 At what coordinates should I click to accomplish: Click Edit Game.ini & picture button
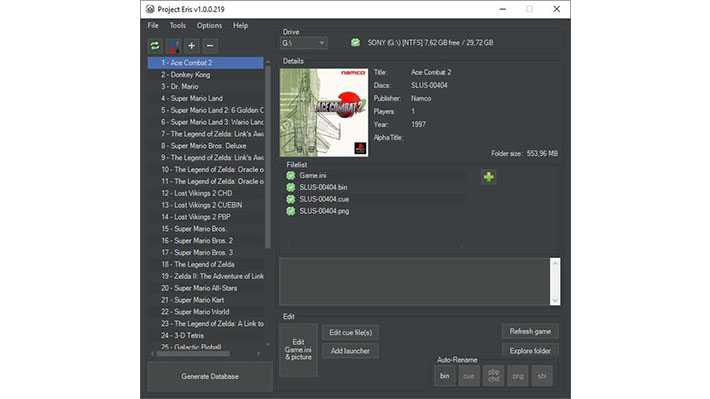[x=298, y=350]
